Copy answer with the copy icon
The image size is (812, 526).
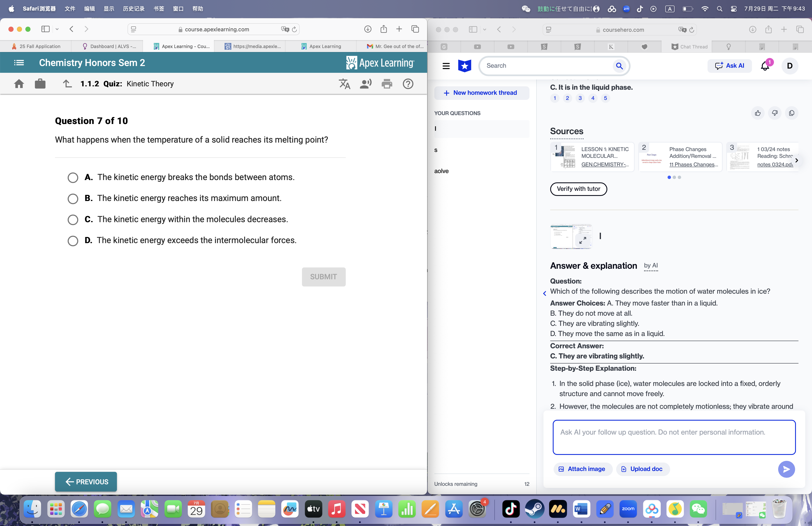(791, 113)
